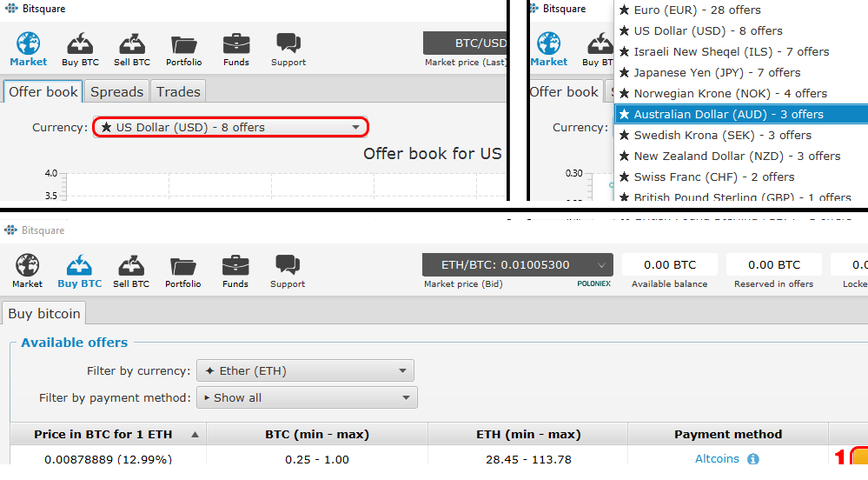Open ETH/BTC market price dropdown
Viewport: 868px width, 480px height.
pyautogui.click(x=518, y=265)
